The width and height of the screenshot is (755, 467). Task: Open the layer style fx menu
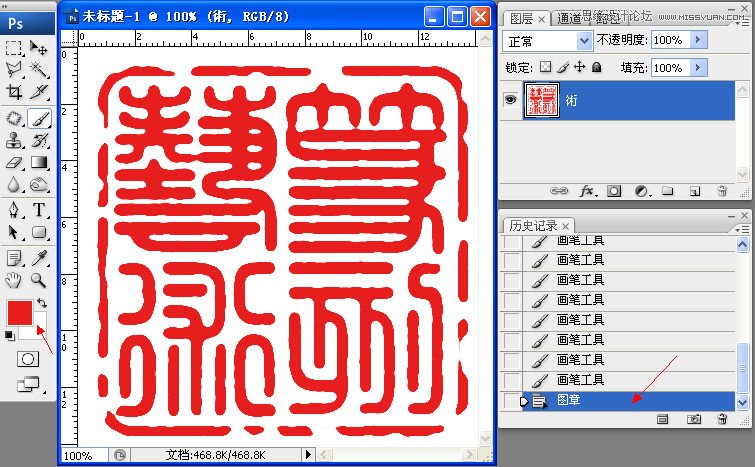(x=587, y=192)
